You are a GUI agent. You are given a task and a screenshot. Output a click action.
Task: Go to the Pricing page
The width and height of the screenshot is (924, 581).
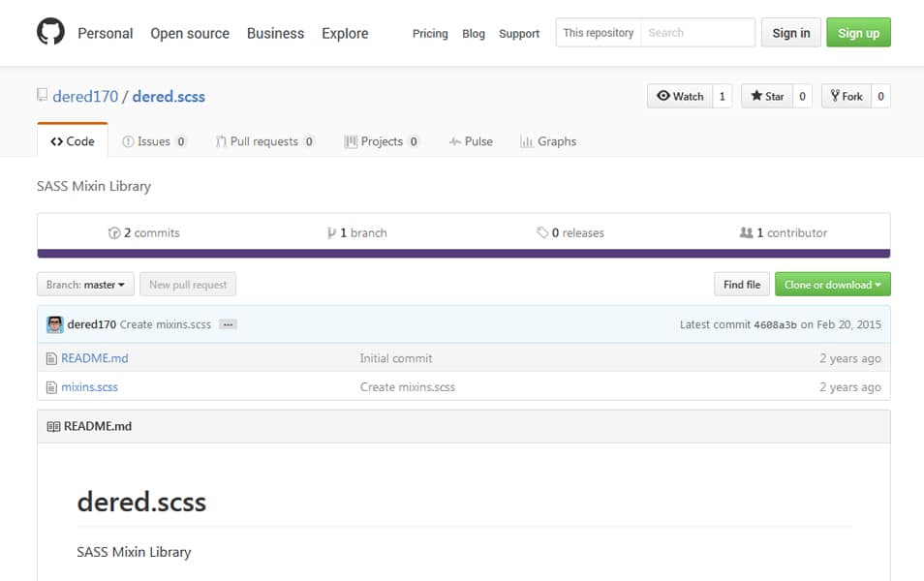pyautogui.click(x=430, y=34)
